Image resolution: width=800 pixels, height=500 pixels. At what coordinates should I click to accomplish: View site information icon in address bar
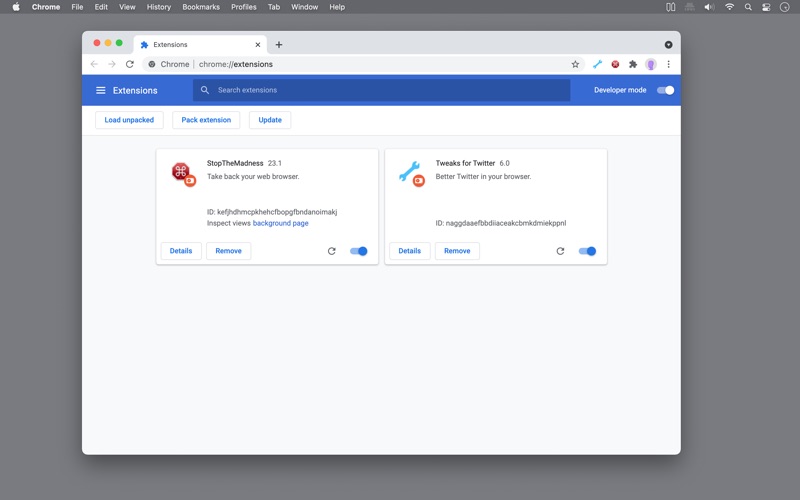[x=152, y=64]
